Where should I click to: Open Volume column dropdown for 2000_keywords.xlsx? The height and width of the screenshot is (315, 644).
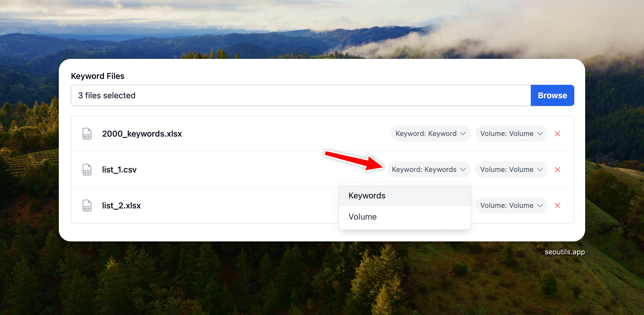point(511,134)
